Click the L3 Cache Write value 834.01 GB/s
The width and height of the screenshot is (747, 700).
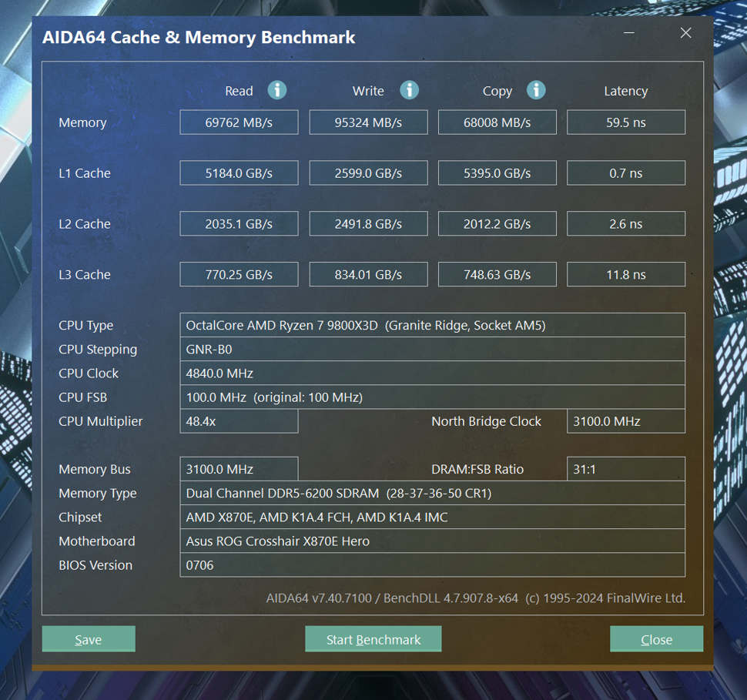(368, 274)
